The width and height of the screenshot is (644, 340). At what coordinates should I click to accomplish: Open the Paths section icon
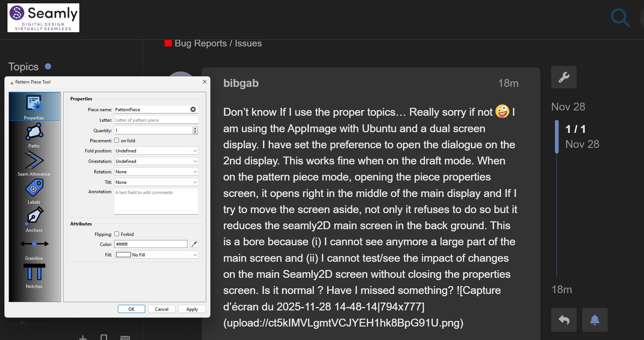(34, 133)
